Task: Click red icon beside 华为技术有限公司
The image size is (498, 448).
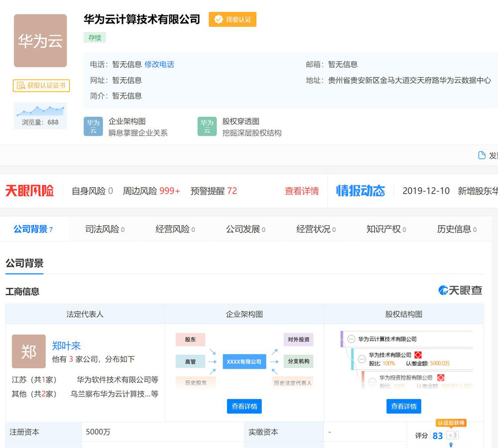Action: (x=418, y=355)
